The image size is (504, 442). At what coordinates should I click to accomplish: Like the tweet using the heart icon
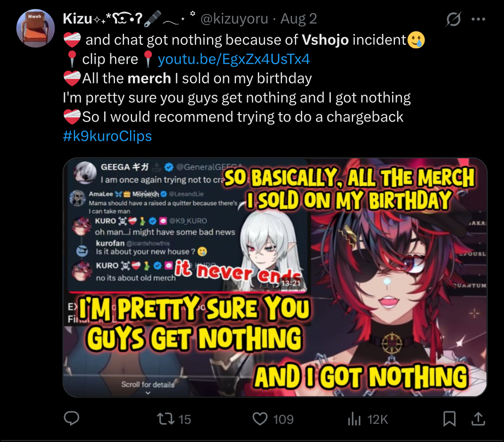click(260, 419)
